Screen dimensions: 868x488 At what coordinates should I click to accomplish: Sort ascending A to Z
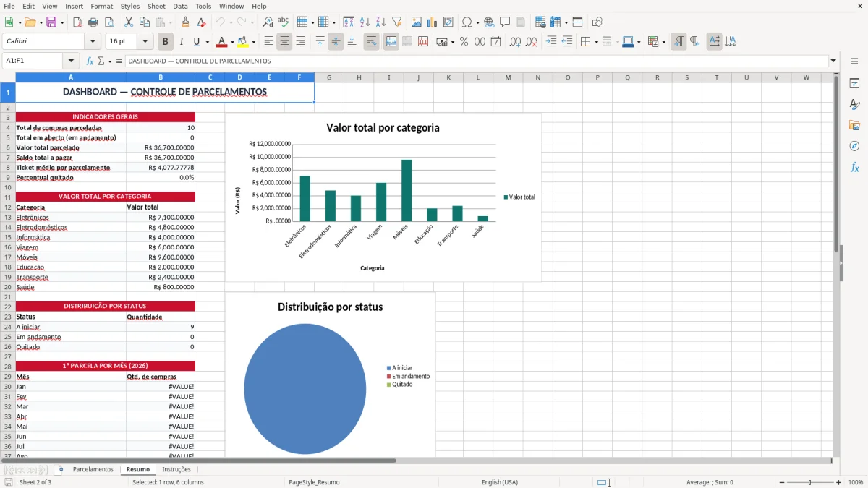pyautogui.click(x=365, y=22)
